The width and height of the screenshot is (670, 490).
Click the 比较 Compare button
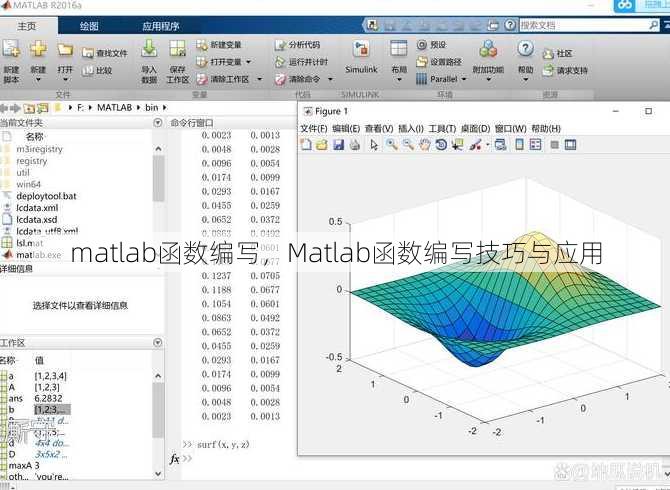[97, 70]
